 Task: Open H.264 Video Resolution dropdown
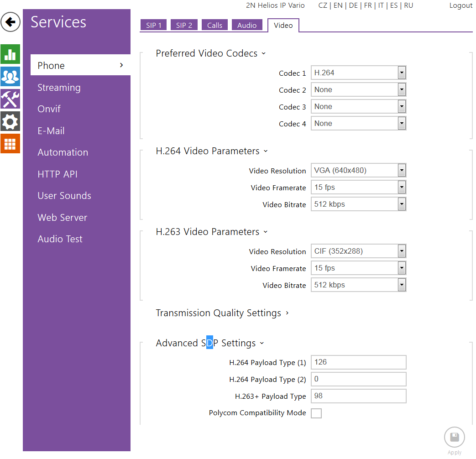tap(358, 171)
